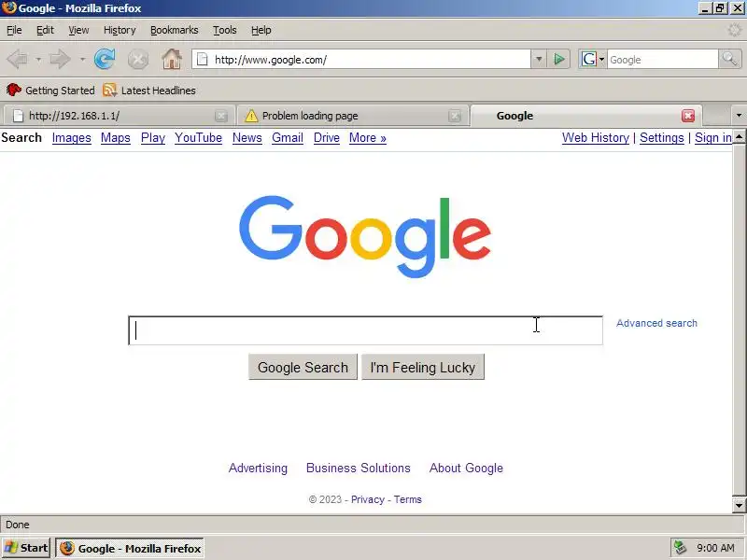Screen dimensions: 747x560
Task: Open the YouTube link
Action: (198, 137)
